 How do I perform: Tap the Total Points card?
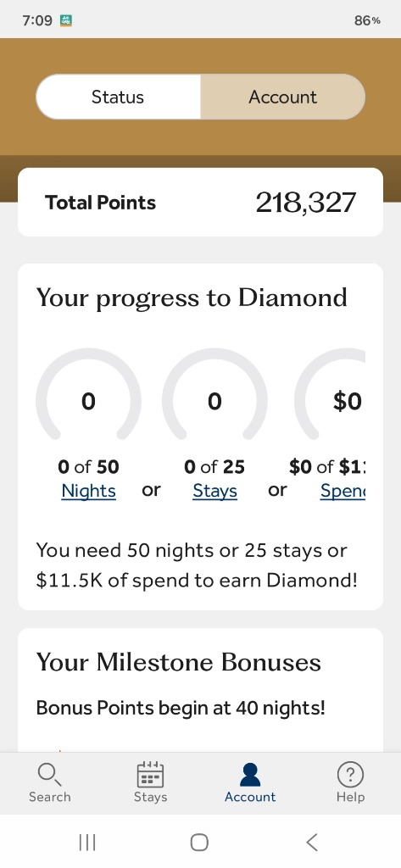pyautogui.click(x=200, y=202)
